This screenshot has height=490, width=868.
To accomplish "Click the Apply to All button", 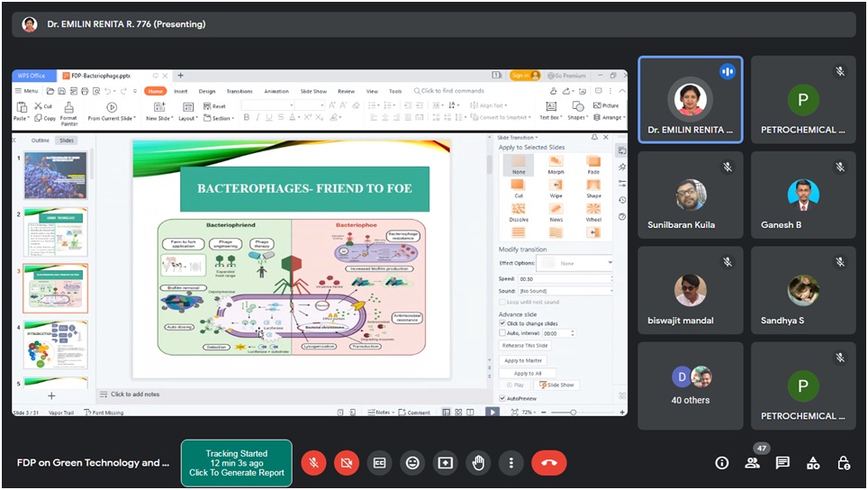I will (x=528, y=373).
